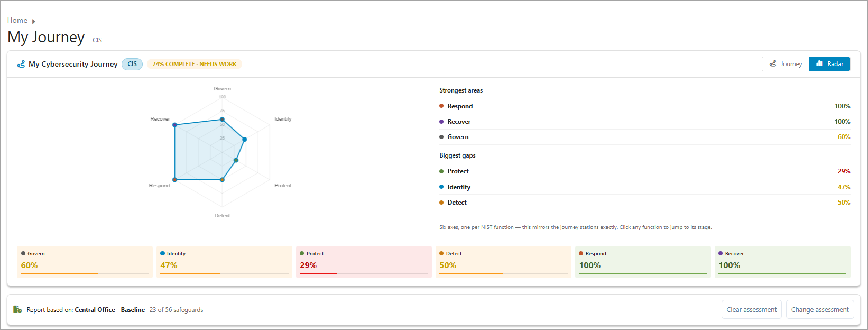Click the Govern data point on the radar chart
Viewport: 868px width, 330px height.
(222, 120)
